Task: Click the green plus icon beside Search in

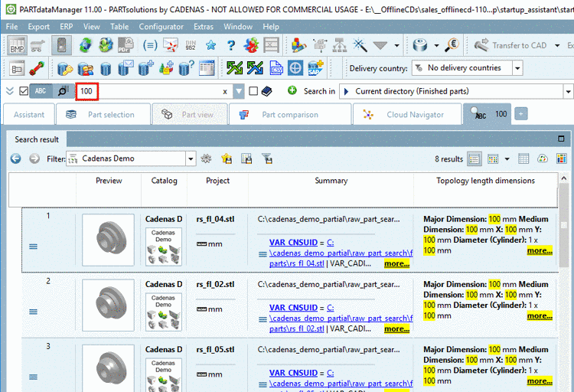Action: [292, 91]
